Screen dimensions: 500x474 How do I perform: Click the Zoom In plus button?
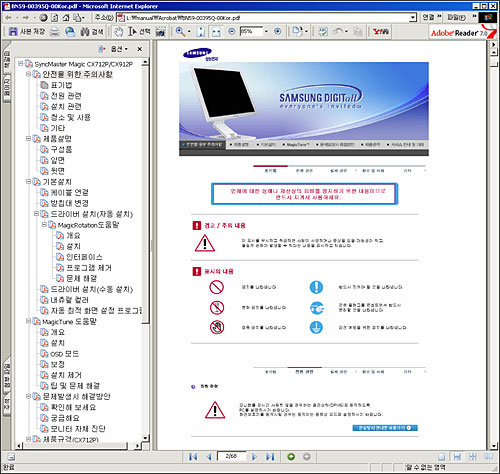tap(277, 31)
